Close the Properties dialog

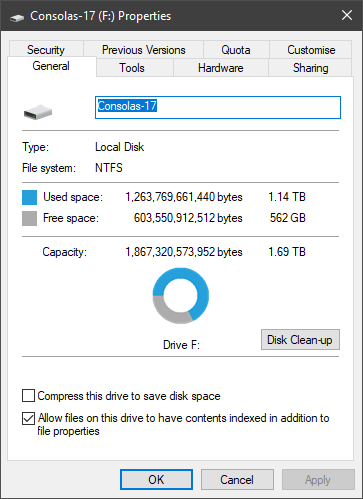(347, 15)
